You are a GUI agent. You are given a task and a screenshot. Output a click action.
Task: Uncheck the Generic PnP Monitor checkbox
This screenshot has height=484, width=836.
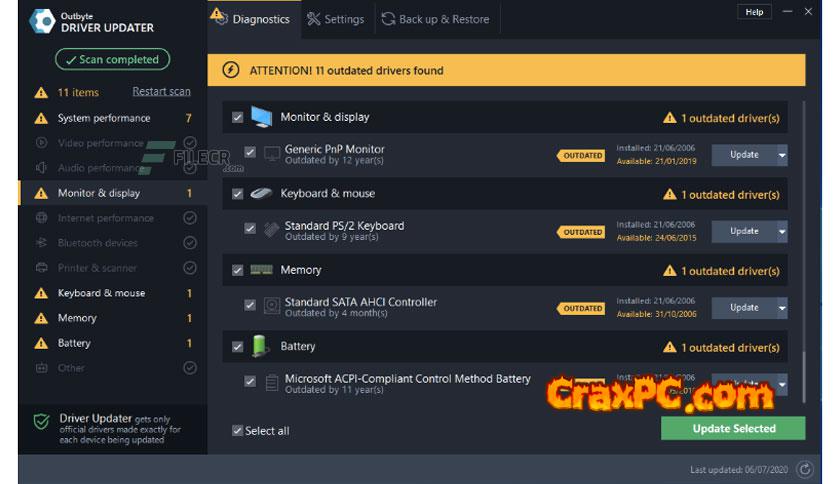coord(250,152)
